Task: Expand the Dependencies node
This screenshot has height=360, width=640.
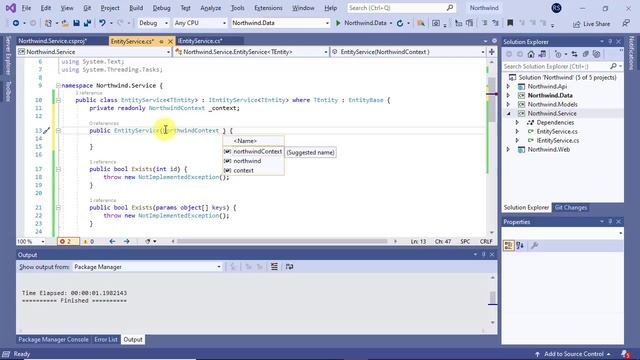Action: pyautogui.click(x=517, y=122)
